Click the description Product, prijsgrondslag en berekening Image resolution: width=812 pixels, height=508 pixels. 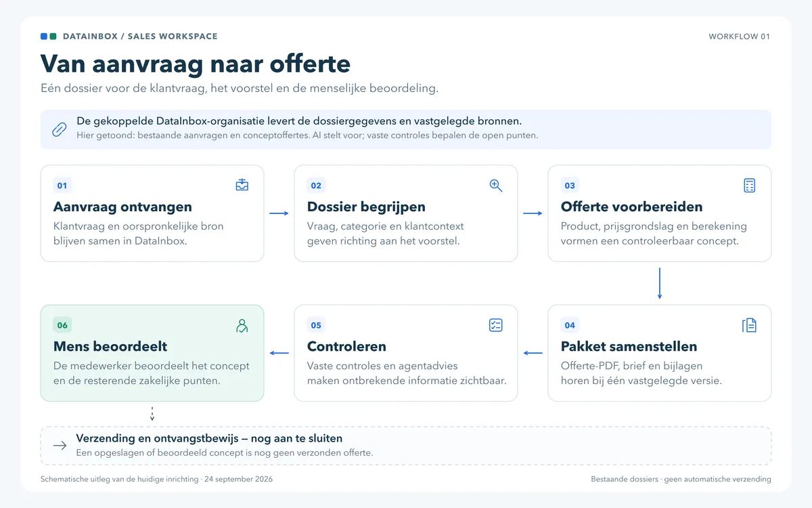coord(654,233)
